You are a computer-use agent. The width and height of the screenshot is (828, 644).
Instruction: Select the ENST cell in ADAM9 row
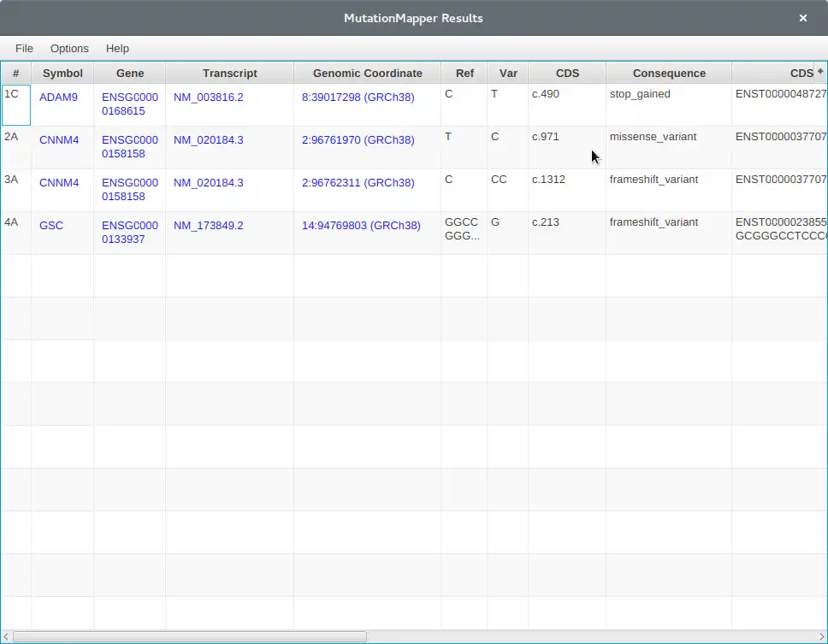[x=779, y=105]
